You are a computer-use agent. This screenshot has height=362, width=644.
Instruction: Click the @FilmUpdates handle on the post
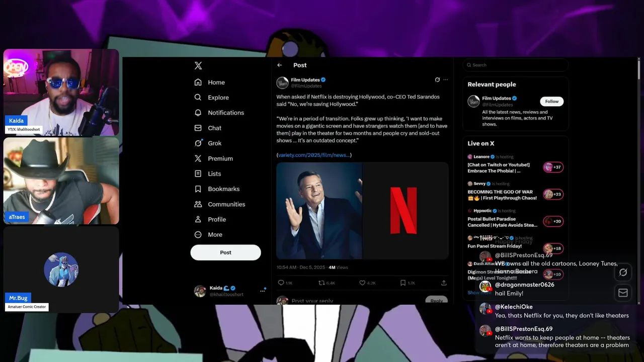coord(306,86)
